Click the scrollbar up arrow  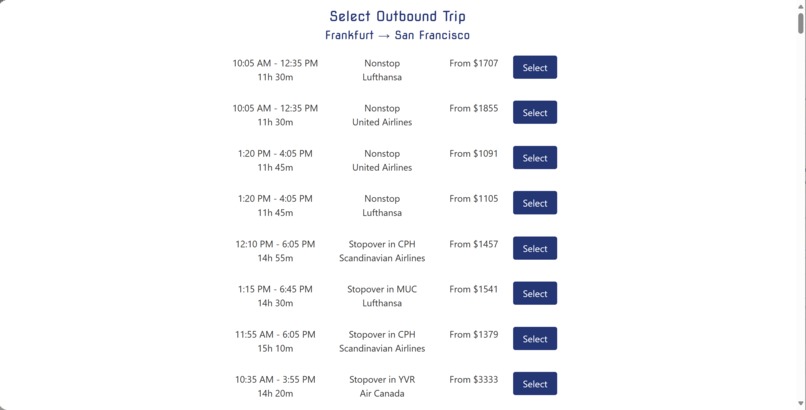(801, 6)
